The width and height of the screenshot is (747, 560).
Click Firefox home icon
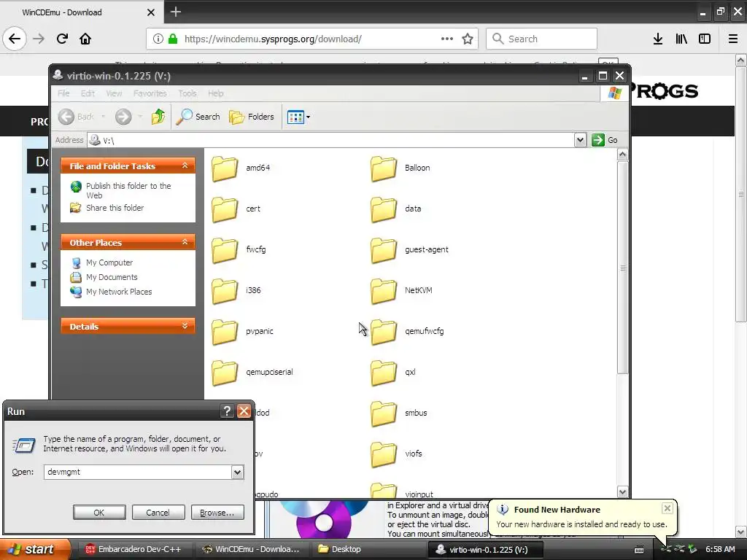click(x=85, y=39)
